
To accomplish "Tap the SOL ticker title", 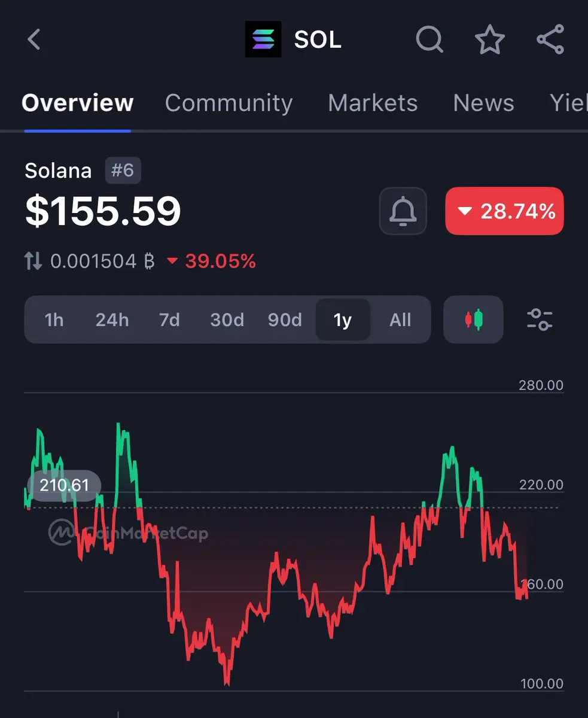I will 318,40.
